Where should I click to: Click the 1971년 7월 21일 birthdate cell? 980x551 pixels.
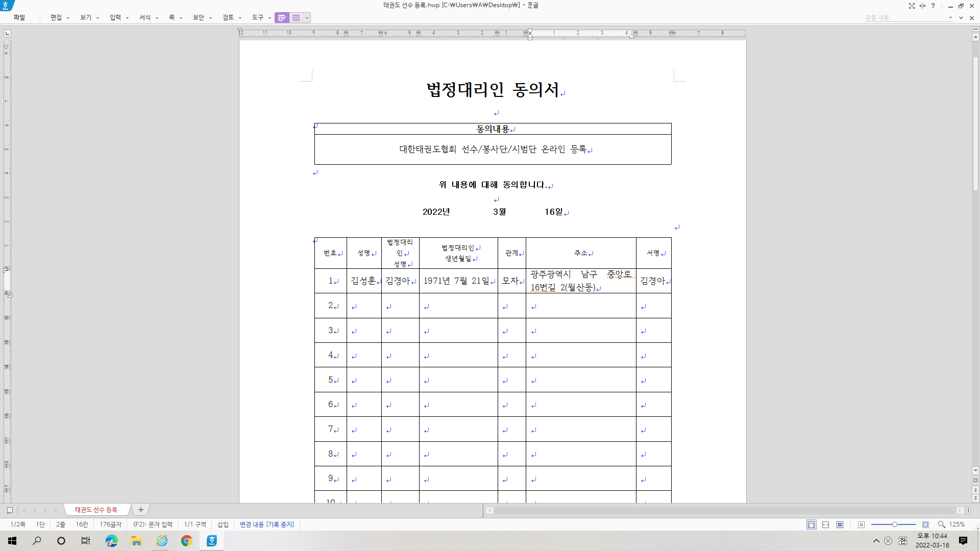click(x=458, y=281)
